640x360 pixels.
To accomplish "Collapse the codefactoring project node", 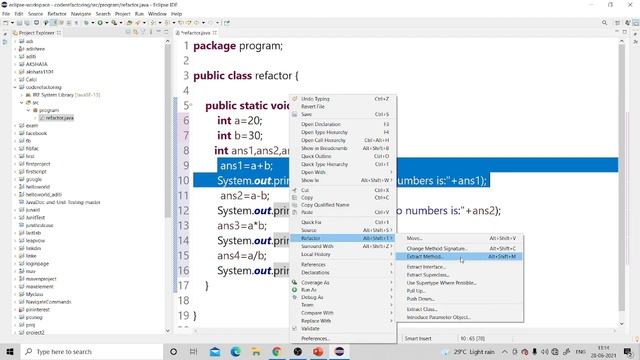I will pyautogui.click(x=15, y=87).
